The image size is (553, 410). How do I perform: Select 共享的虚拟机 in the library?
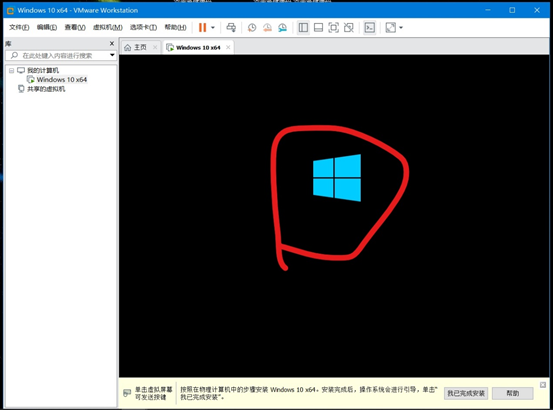pyautogui.click(x=46, y=89)
